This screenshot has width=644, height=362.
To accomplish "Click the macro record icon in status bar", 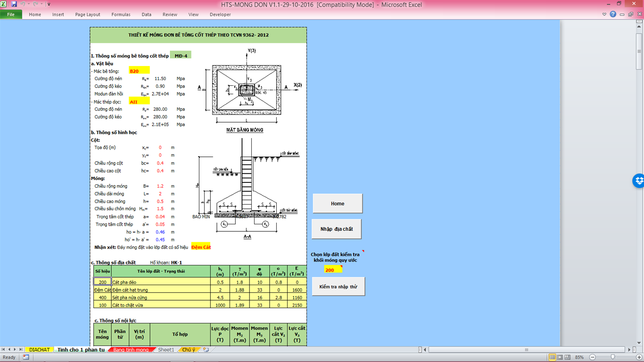I will pyautogui.click(x=26, y=357).
